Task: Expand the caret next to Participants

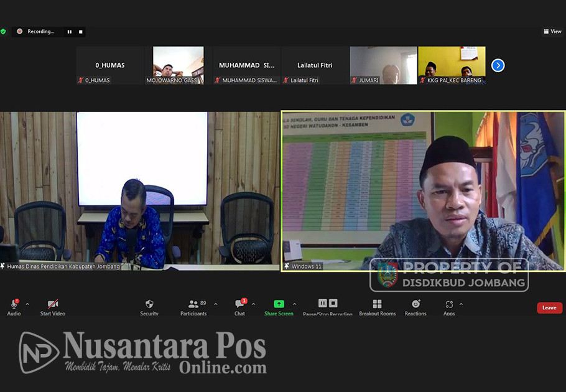Action: pos(215,304)
